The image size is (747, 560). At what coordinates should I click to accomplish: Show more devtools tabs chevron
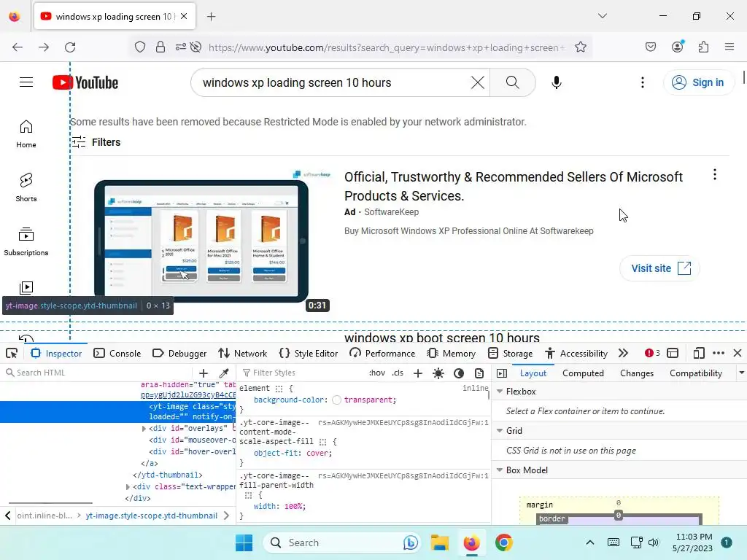[623, 354]
